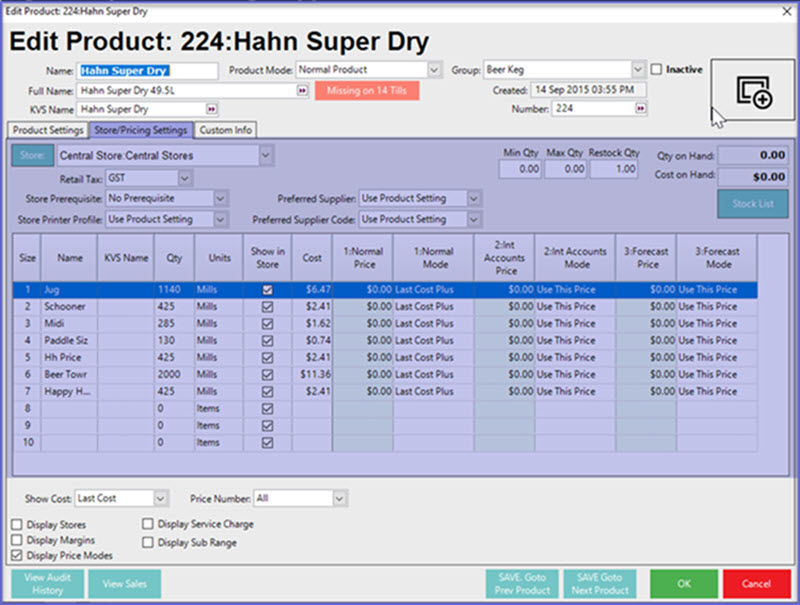Click the arrow icon beside Full Name field
Screen dimensions: 800x605
point(302,90)
